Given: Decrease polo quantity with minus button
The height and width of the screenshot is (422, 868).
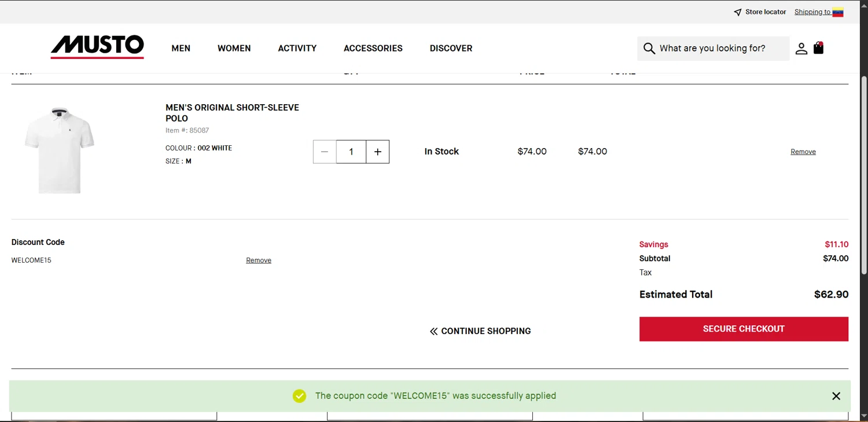Looking at the screenshot, I should click(x=325, y=152).
